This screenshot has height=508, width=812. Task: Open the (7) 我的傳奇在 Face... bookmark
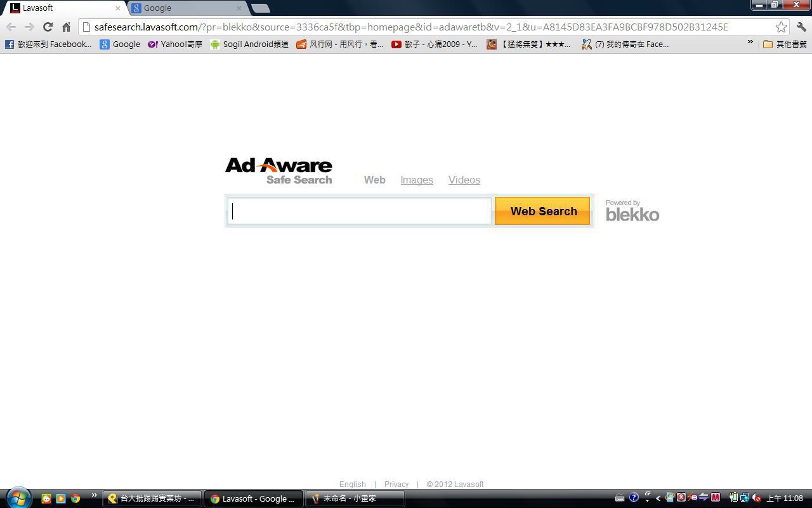pos(625,44)
